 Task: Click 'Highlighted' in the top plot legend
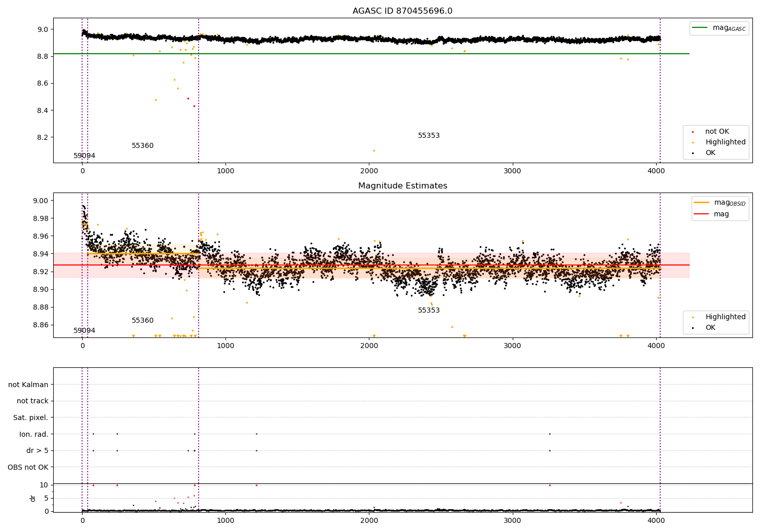tap(726, 142)
